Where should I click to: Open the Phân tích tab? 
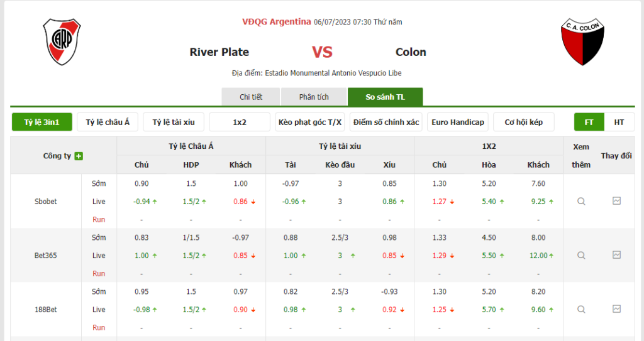[314, 97]
